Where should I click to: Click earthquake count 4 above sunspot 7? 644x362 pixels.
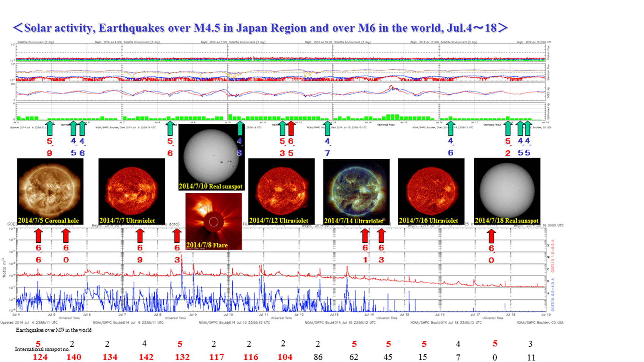(x=458, y=344)
